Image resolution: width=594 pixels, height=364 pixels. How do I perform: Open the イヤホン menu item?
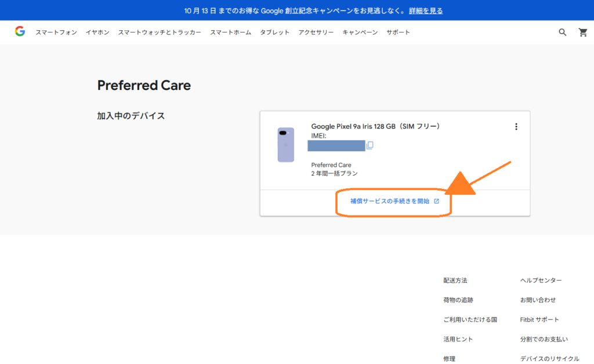[97, 32]
